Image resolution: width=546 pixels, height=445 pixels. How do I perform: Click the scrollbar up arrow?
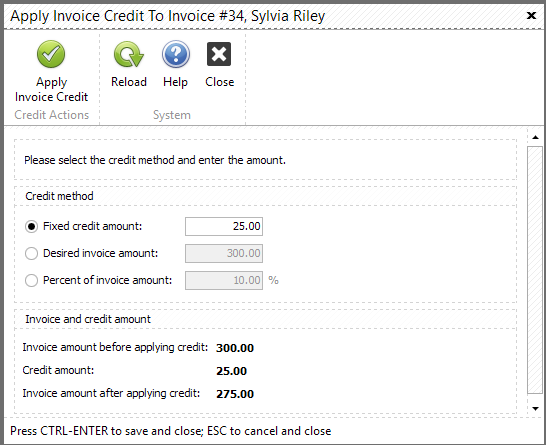click(x=536, y=137)
